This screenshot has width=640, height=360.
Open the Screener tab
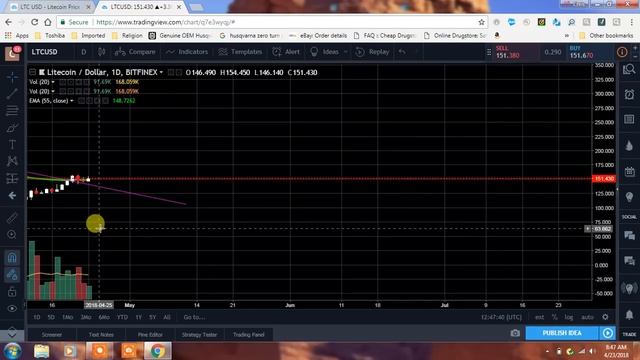[52, 334]
